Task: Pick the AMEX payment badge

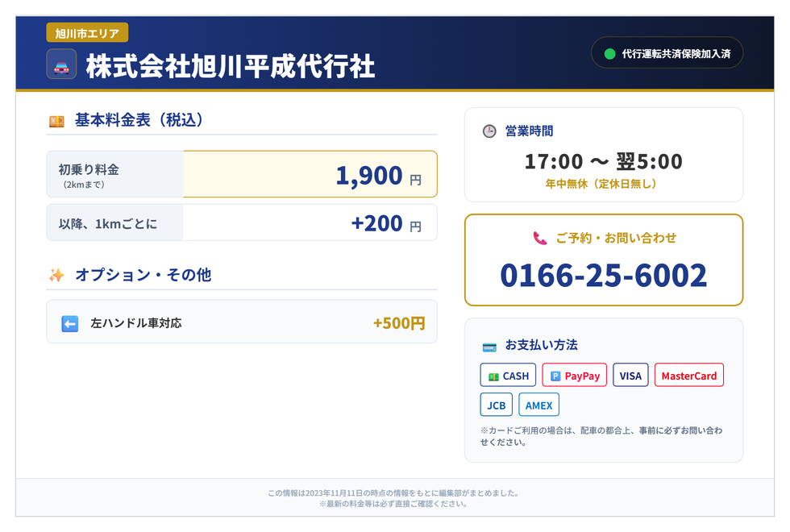Action: 538,405
